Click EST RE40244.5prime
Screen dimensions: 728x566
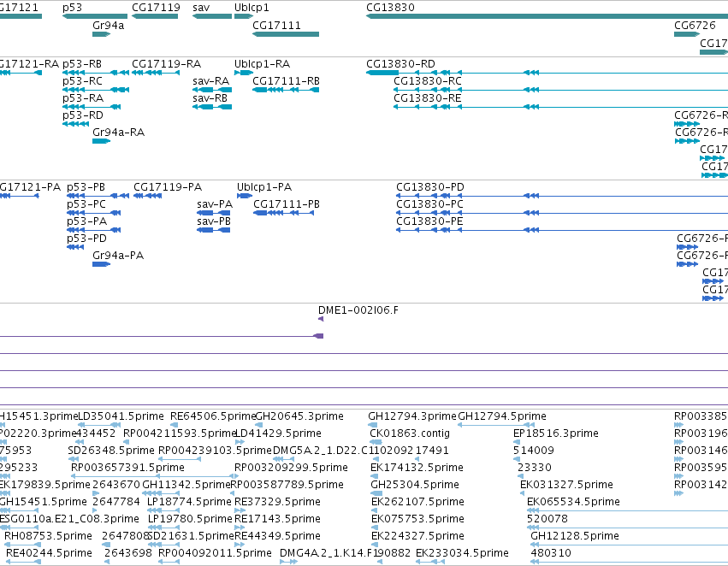[x=49, y=553]
